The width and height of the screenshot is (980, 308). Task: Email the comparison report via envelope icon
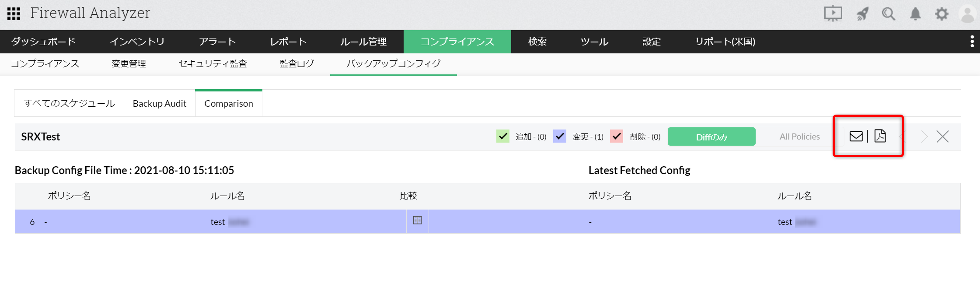[856, 136]
